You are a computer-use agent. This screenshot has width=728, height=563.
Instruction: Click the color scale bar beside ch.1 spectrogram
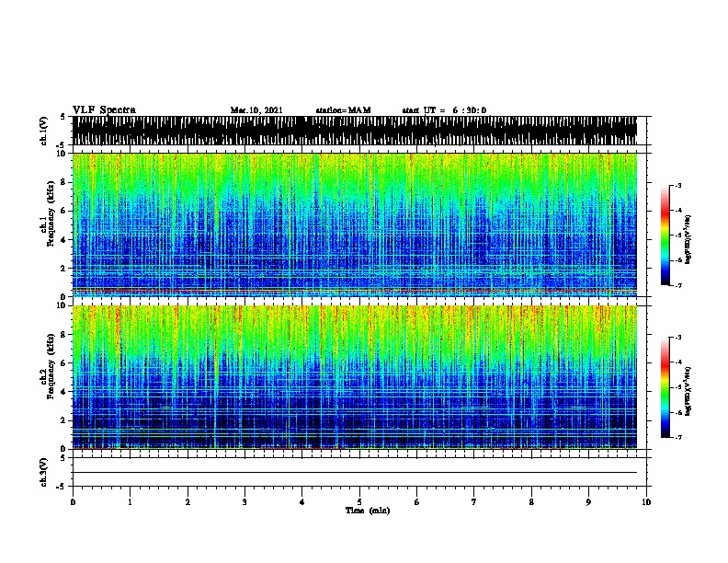click(x=665, y=236)
